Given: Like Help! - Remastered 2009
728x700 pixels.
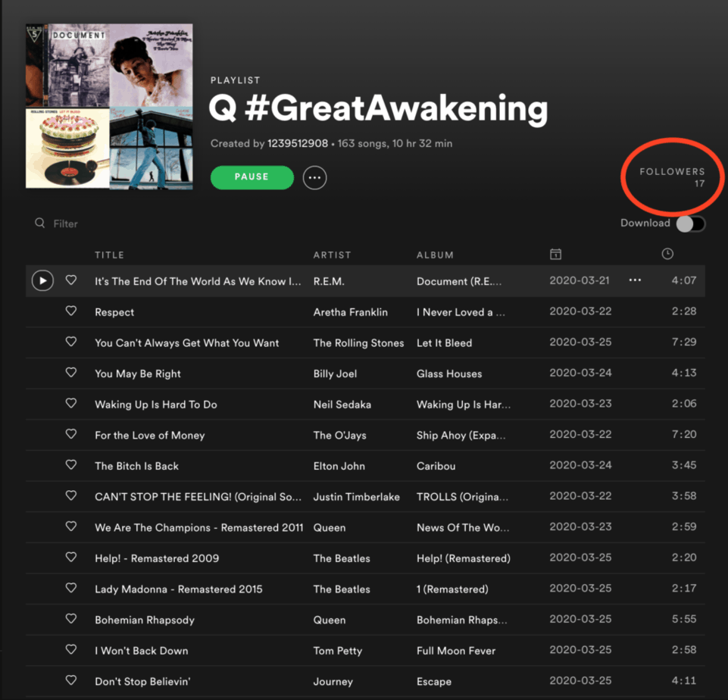Looking at the screenshot, I should coord(71,557).
